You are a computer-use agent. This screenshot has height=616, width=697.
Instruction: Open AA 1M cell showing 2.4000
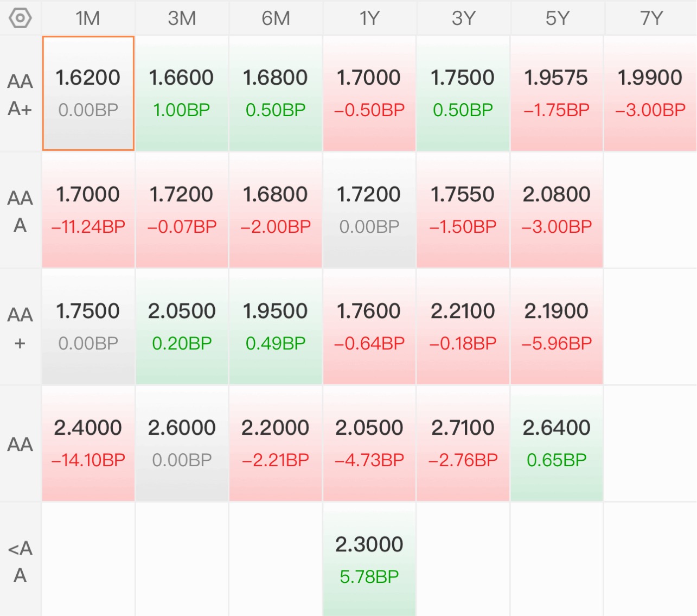click(x=88, y=443)
